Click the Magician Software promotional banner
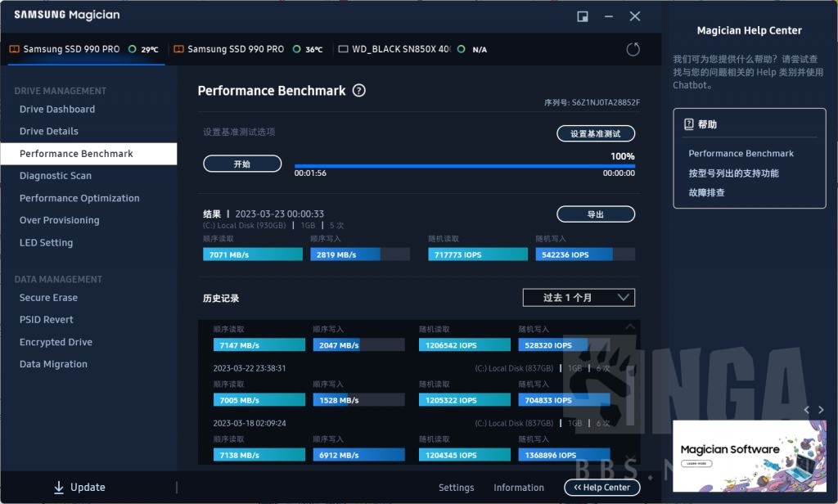 click(x=750, y=456)
